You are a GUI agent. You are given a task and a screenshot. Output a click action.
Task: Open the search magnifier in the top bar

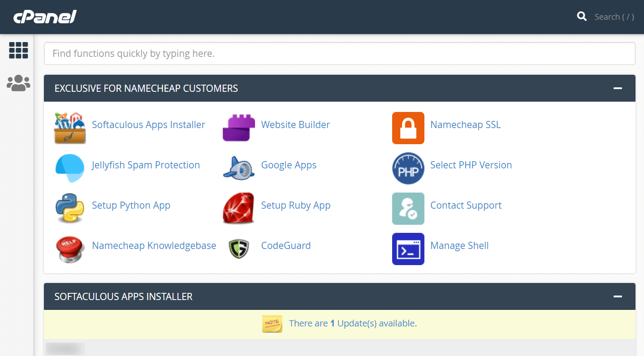point(582,16)
